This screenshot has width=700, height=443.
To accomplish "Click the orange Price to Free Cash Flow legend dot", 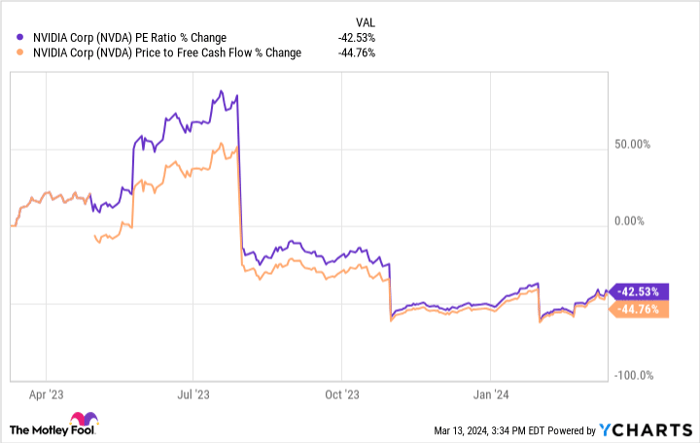I will 19,54.
